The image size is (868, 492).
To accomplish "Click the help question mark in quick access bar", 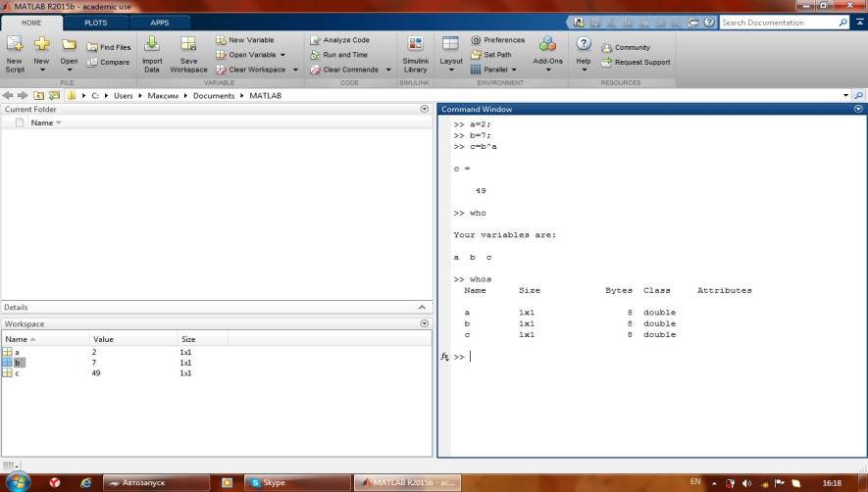I will coord(709,23).
